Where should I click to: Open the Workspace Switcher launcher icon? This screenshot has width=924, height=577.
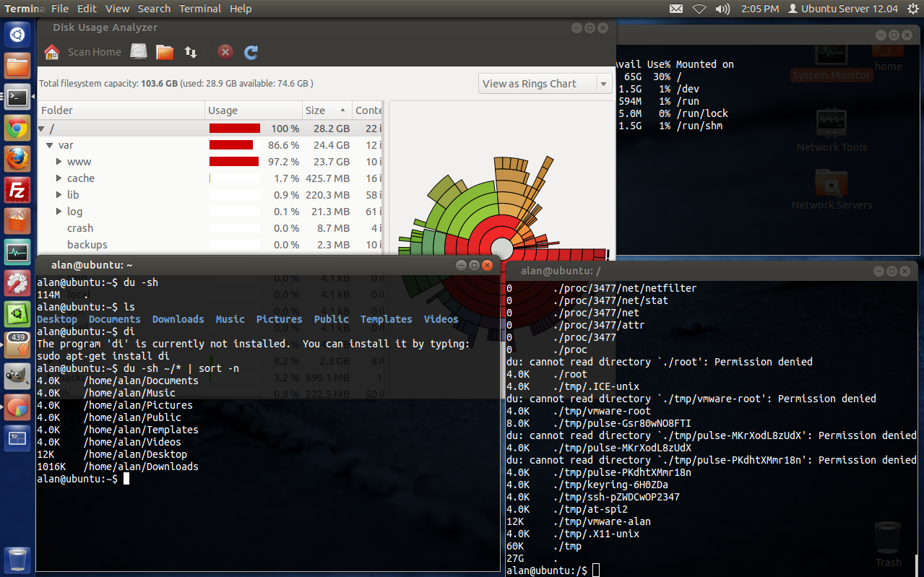pyautogui.click(x=17, y=439)
